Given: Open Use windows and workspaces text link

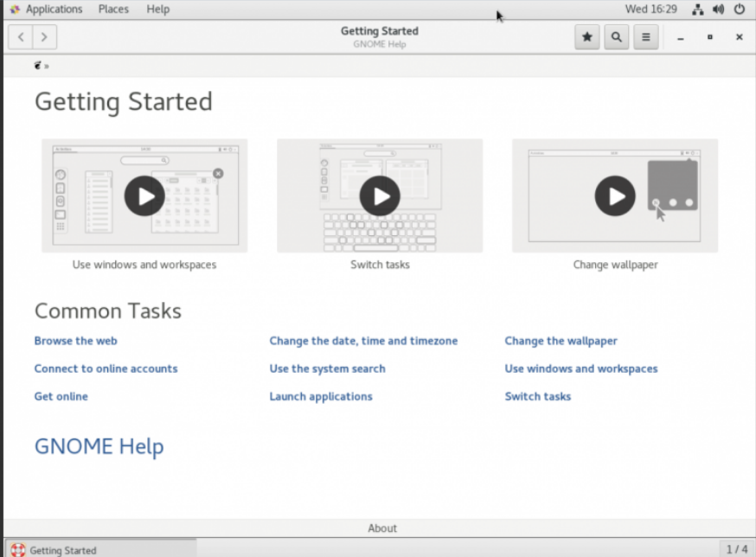Looking at the screenshot, I should tap(581, 369).
